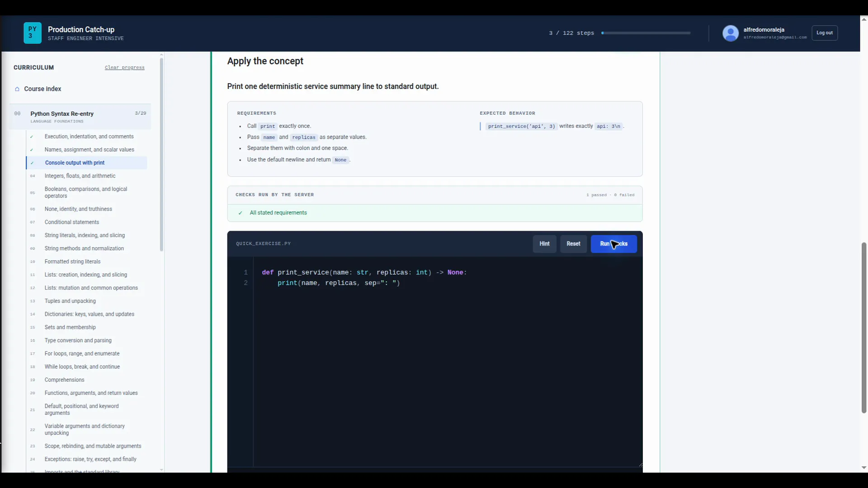Click the page scroll-down arrow
Viewport: 868px width, 488px height.
863,468
